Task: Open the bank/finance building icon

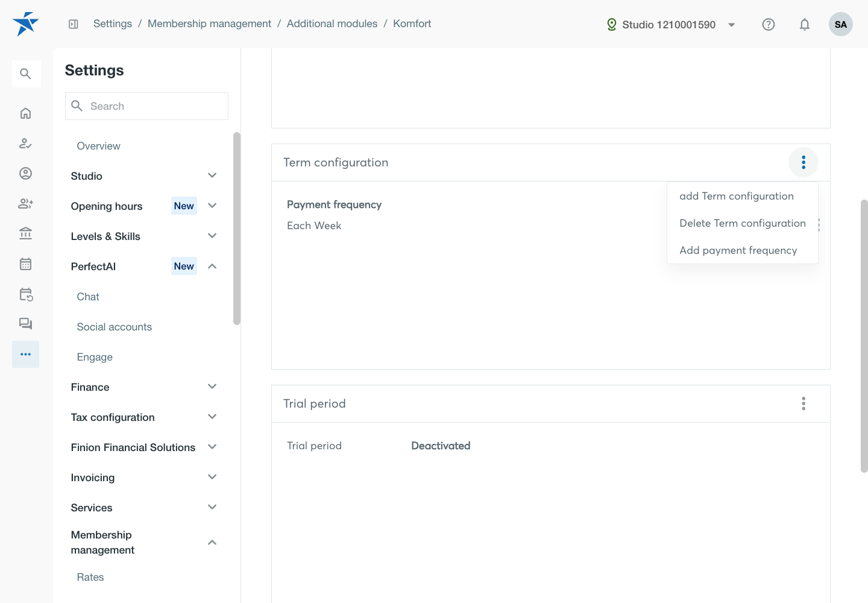Action: pos(25,234)
